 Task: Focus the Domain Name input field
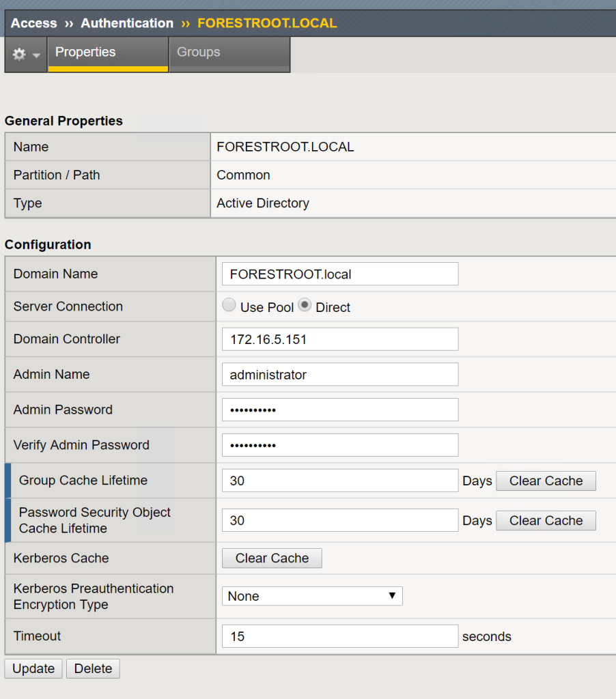340,274
